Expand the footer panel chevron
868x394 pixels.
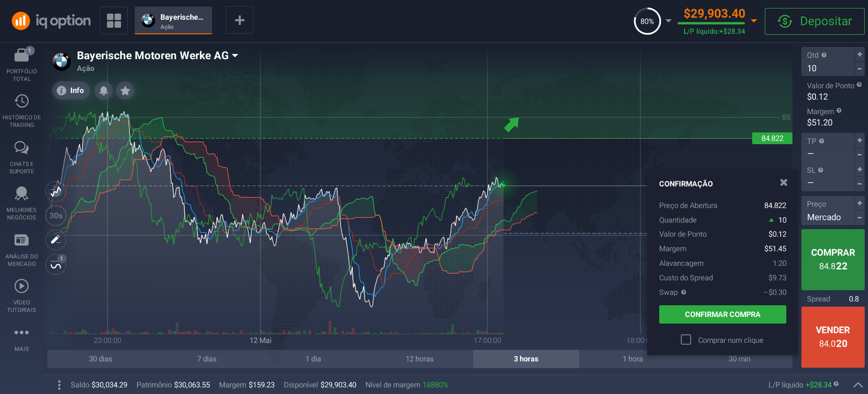click(858, 385)
